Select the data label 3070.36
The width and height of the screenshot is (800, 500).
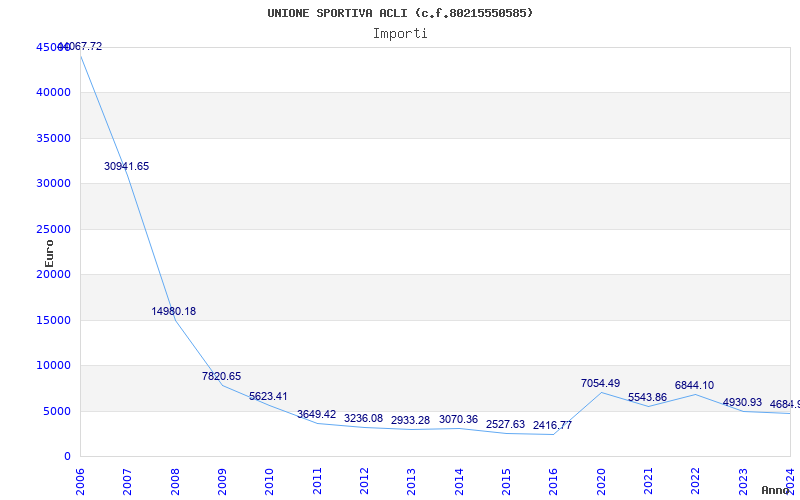(458, 419)
